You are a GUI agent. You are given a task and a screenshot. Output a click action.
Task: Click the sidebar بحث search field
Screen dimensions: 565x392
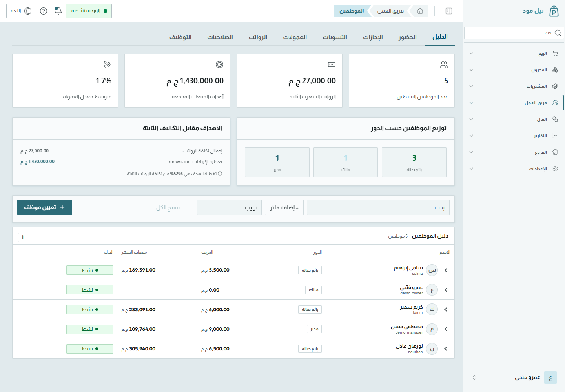click(514, 33)
